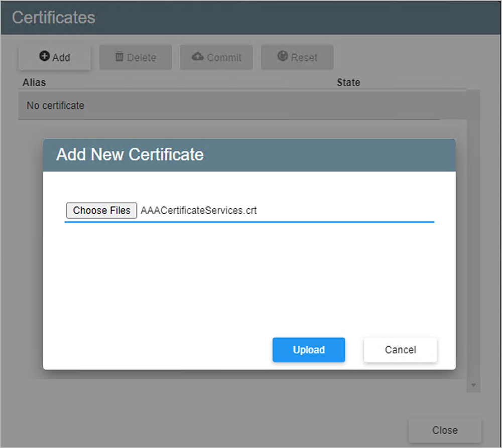Click the circular icon beside Reset
Viewport: 502px width, 448px height.
click(x=283, y=57)
